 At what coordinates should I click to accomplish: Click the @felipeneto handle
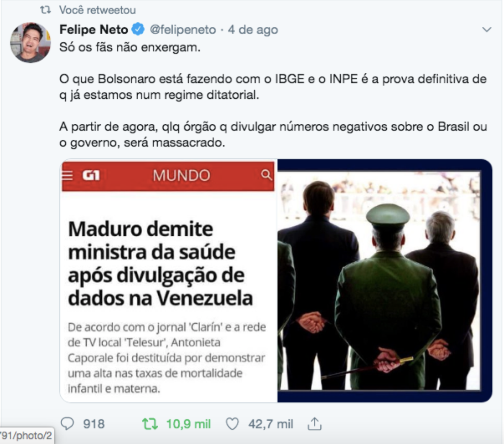coord(183,30)
